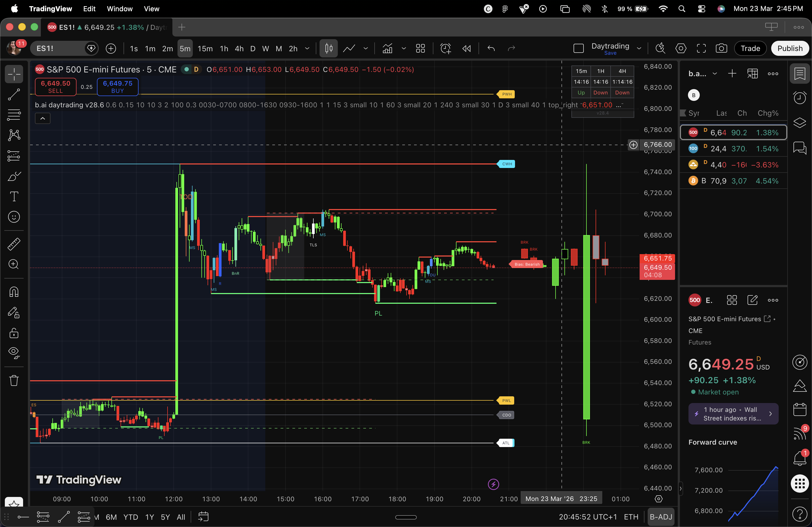
Task: Expand the watchlist name dropdown
Action: tap(715, 74)
